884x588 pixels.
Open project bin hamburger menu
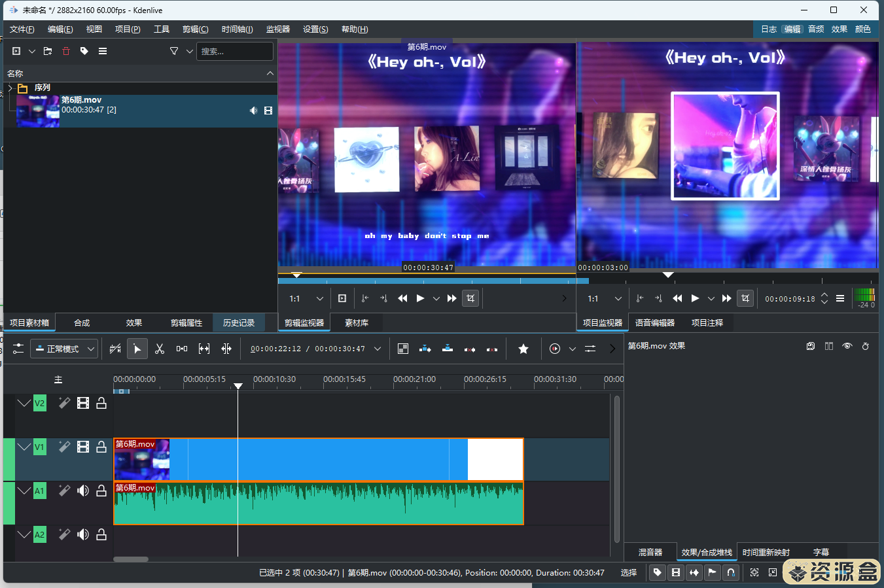(103, 51)
